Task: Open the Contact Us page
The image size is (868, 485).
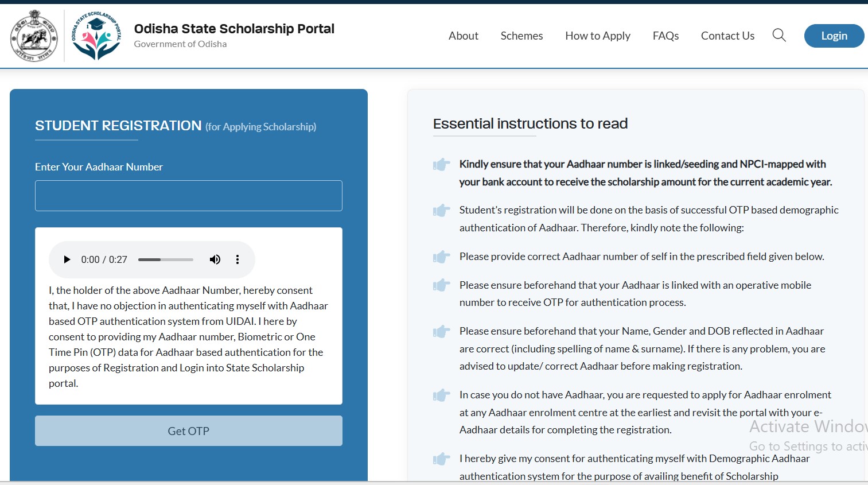Action: click(x=727, y=36)
